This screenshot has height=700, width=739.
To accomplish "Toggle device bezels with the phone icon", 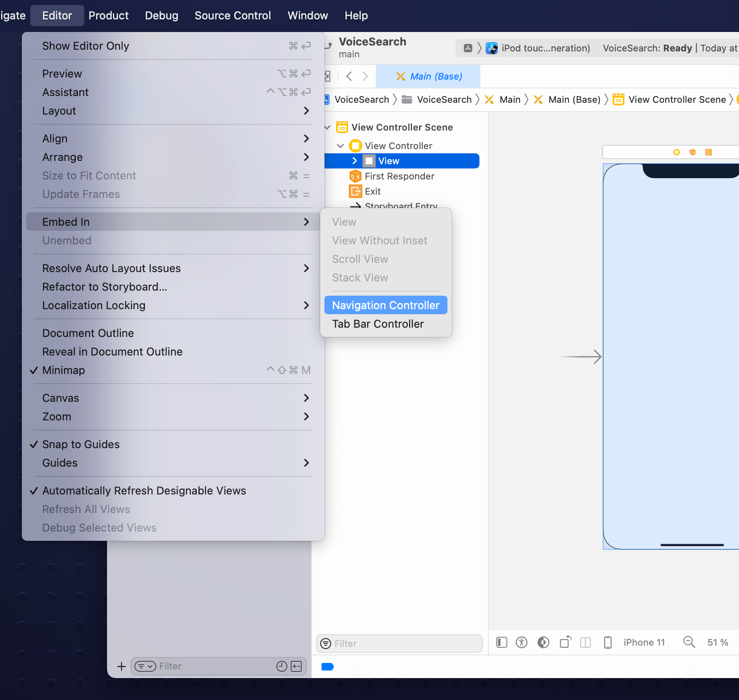I will pyautogui.click(x=608, y=642).
